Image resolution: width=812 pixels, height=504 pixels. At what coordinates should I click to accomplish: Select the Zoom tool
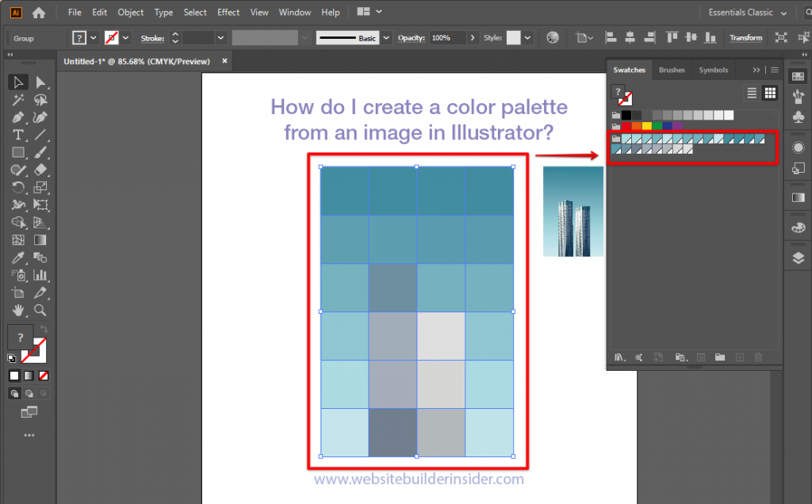pyautogui.click(x=41, y=311)
